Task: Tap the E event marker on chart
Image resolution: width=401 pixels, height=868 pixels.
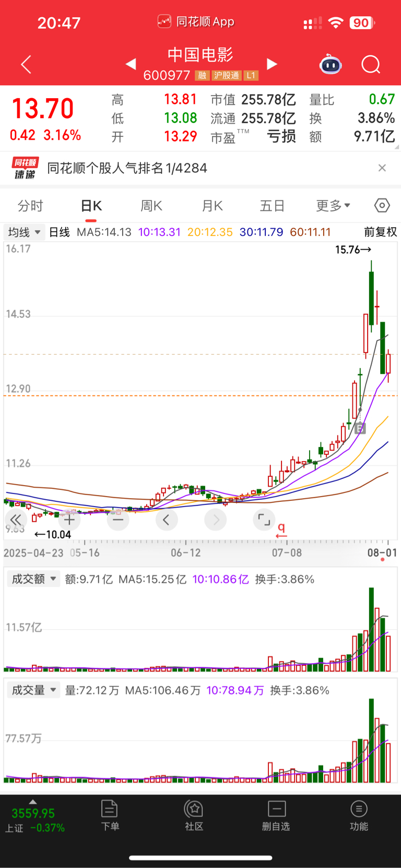Action: coord(360,429)
